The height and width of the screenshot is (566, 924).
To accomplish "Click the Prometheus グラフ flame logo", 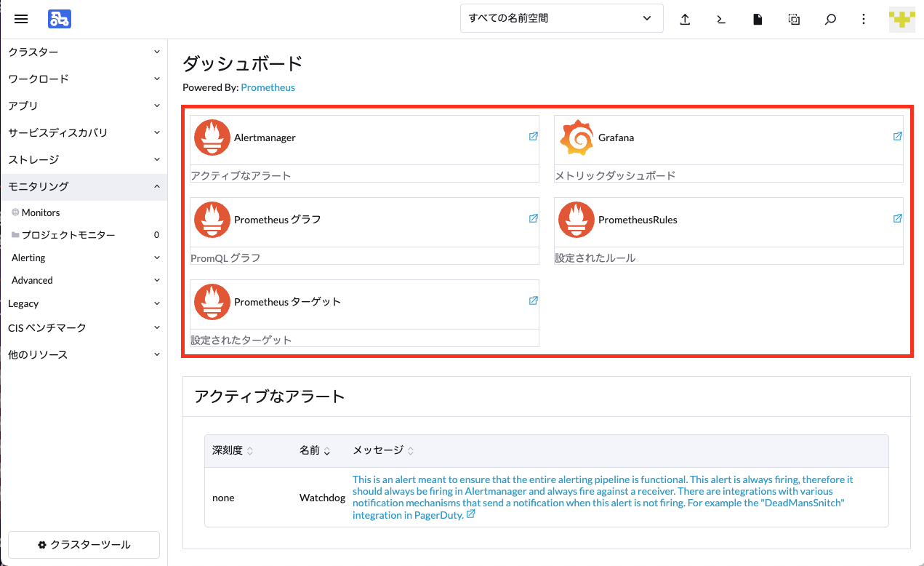I will tap(212, 220).
